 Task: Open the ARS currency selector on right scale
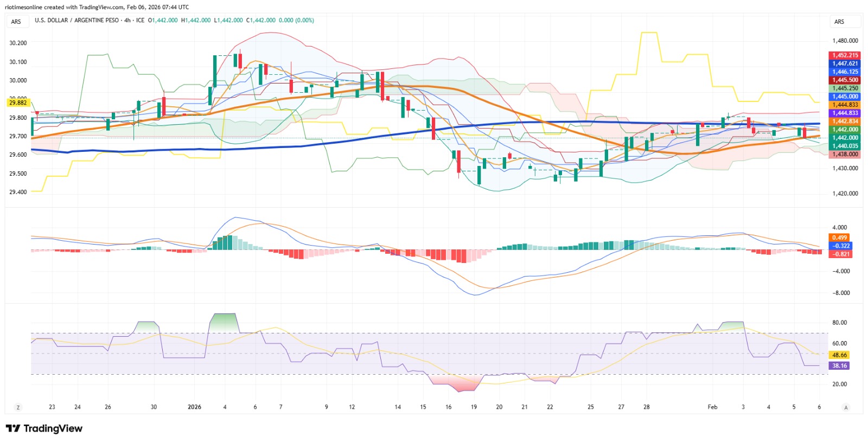click(845, 22)
